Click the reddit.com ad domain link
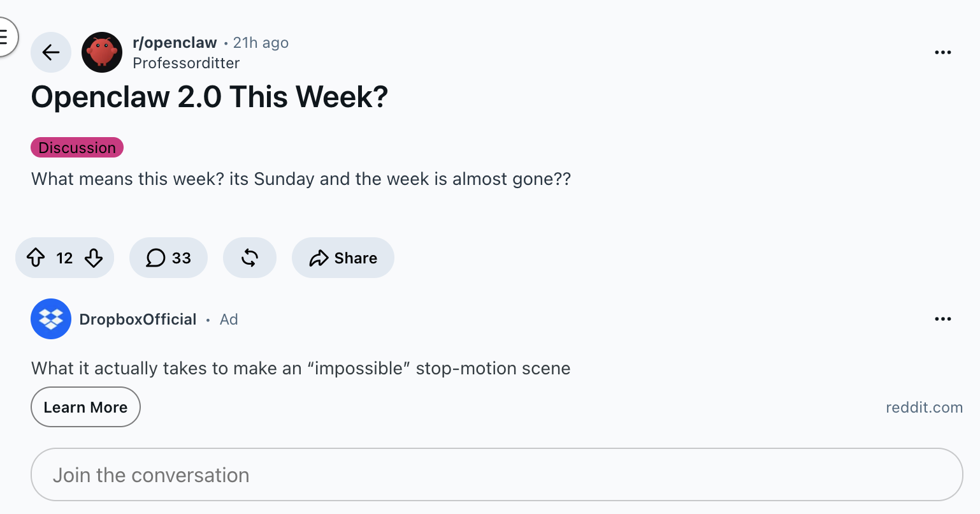 tap(924, 408)
